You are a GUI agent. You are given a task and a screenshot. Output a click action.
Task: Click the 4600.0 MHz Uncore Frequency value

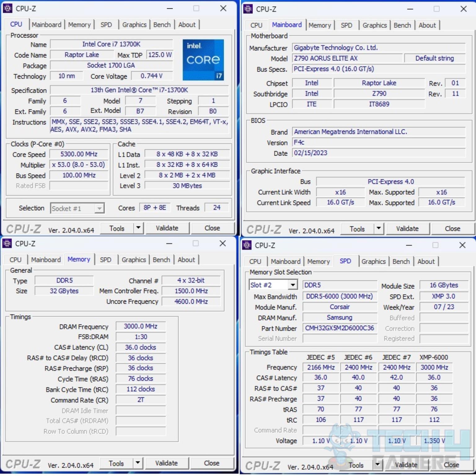[191, 302]
